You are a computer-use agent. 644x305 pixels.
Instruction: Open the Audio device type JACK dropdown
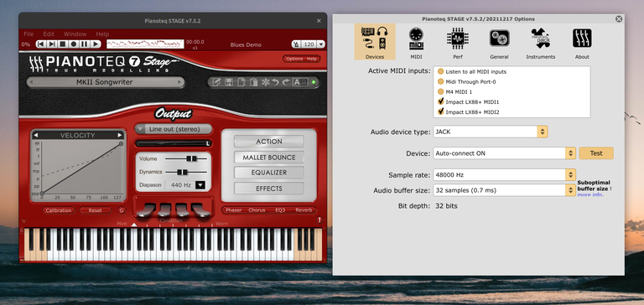[x=491, y=132]
